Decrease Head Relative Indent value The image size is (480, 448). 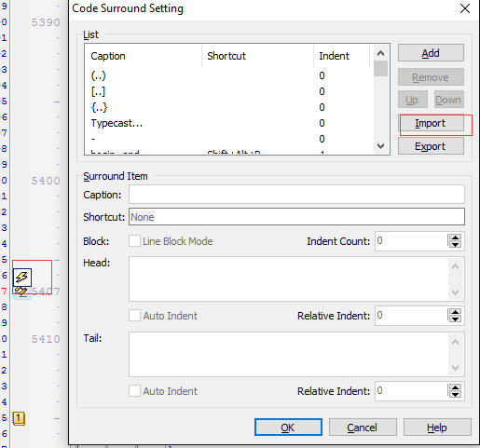[x=455, y=319]
